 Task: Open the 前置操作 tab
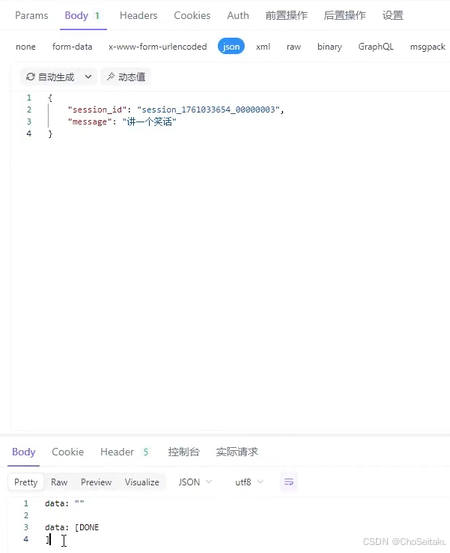point(286,16)
